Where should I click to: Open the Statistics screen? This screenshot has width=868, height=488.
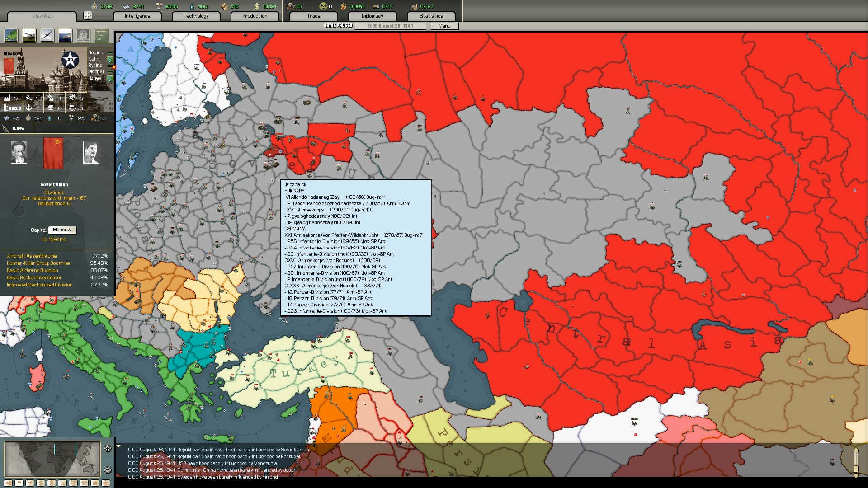pos(431,15)
